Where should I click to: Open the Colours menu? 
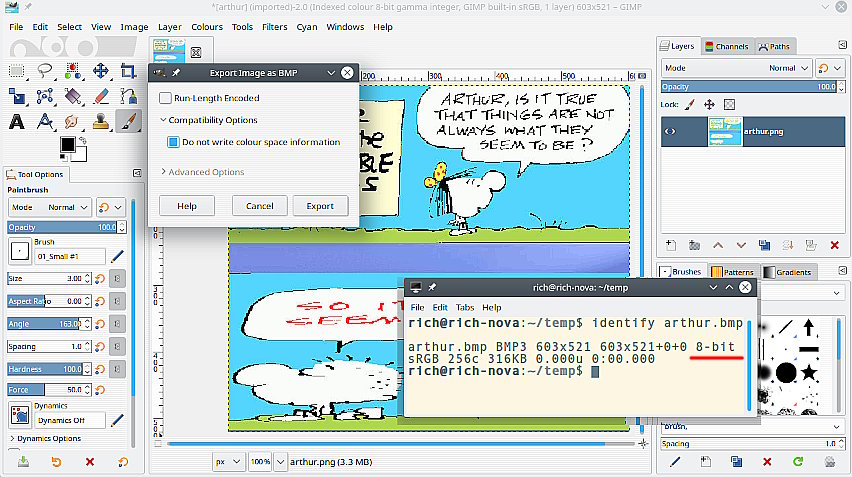(206, 27)
